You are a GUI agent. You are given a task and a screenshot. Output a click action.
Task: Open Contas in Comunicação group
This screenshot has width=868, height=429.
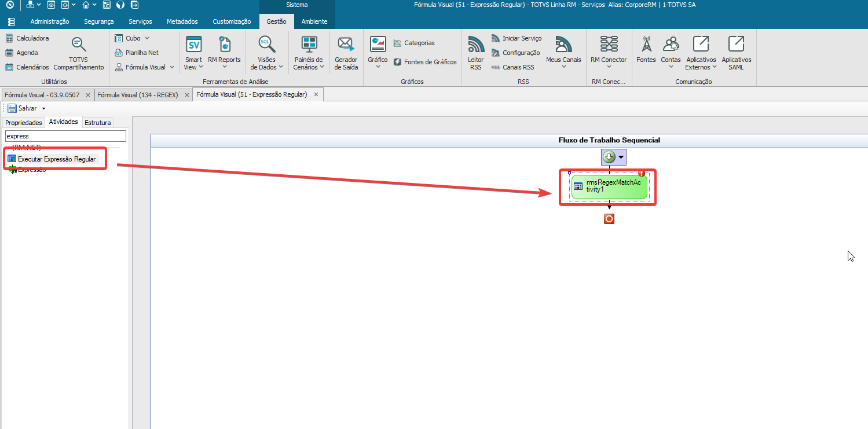point(671,53)
